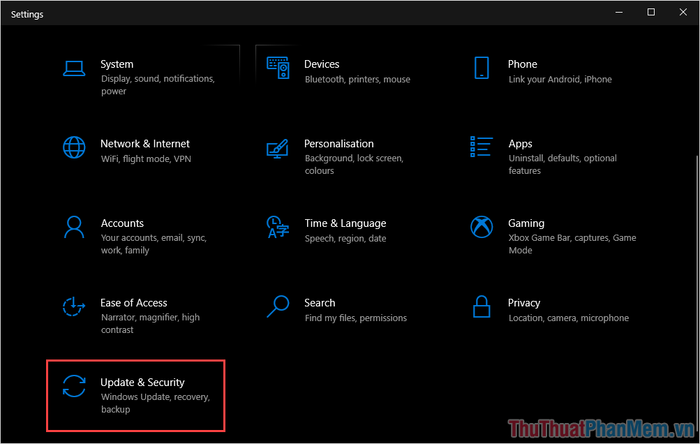This screenshot has height=444, width=700.
Task: Open the Ease of Access icon
Action: pos(74,307)
